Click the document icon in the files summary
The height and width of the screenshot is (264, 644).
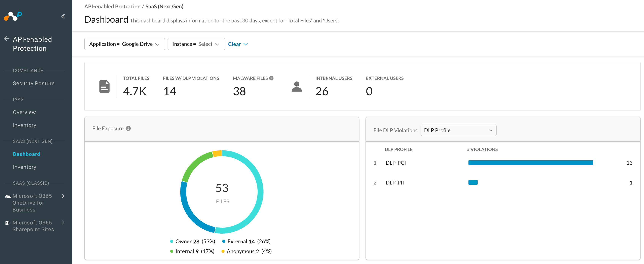pyautogui.click(x=104, y=86)
